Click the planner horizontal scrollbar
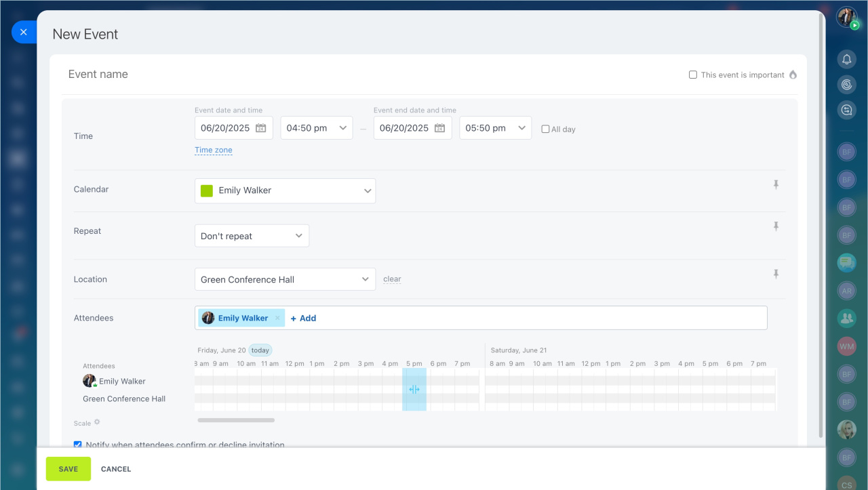 click(236, 420)
